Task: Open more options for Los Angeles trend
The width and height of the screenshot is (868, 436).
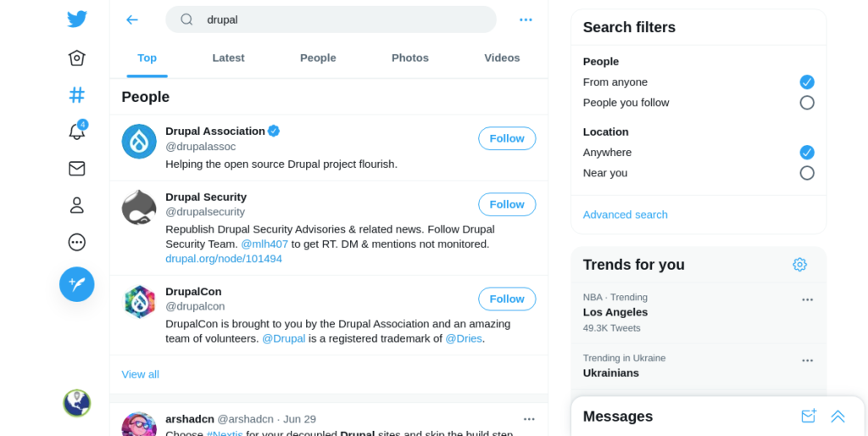Action: coord(808,299)
